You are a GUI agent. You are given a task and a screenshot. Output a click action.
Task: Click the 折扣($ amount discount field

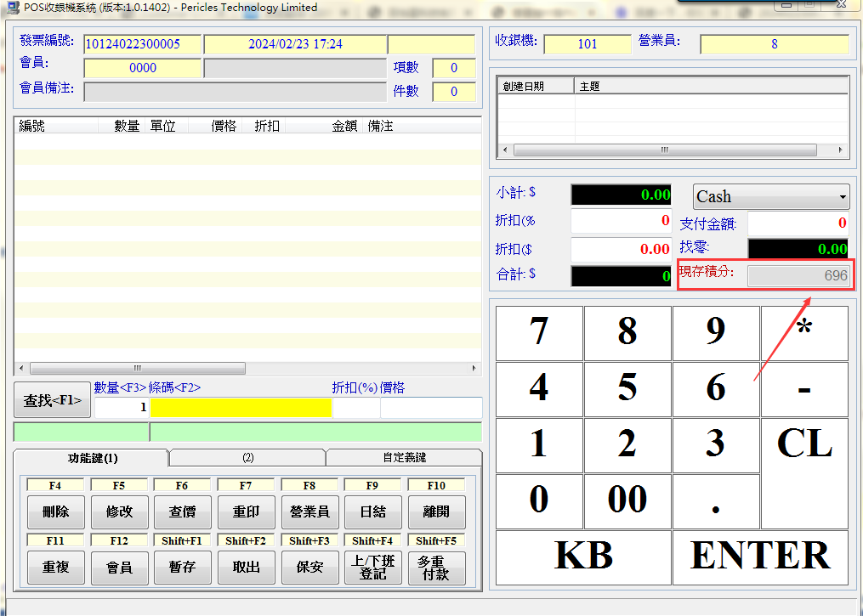(x=621, y=249)
